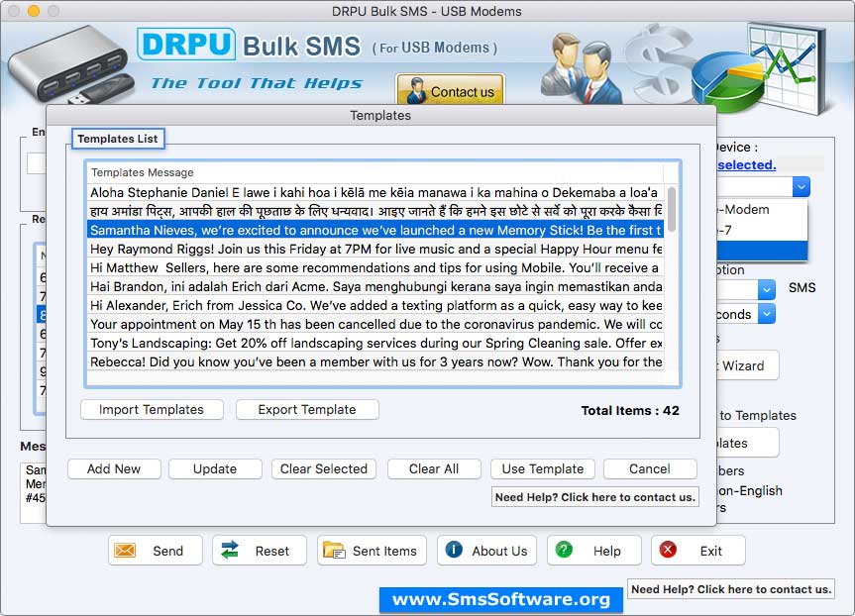Image resolution: width=855 pixels, height=616 pixels.
Task: Select the Hi Alexander template row
Action: point(375,305)
